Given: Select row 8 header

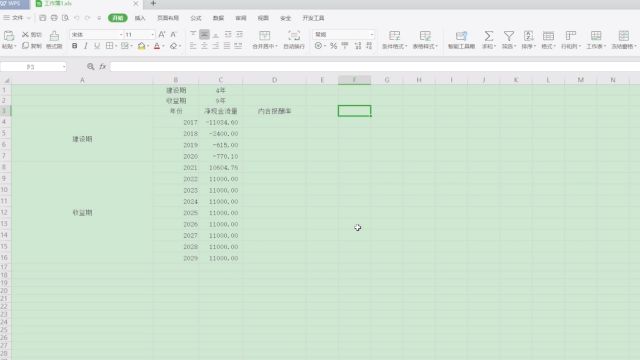Looking at the screenshot, I should (x=4, y=167).
